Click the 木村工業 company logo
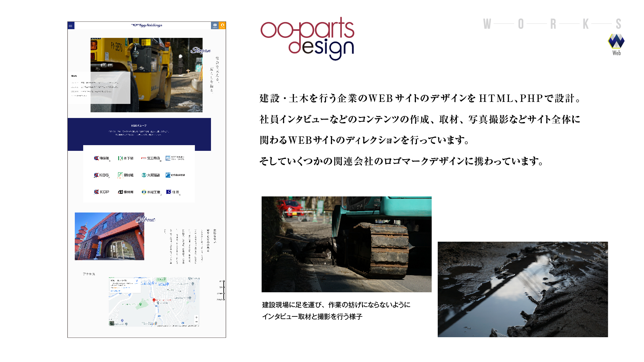This screenshot has width=644, height=362. point(151,192)
